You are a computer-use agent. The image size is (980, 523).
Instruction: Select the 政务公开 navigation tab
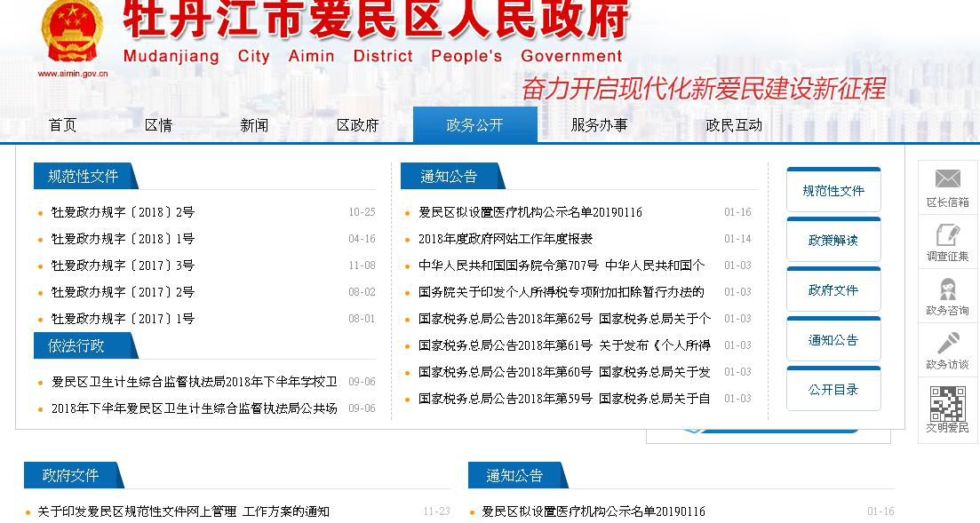pos(474,125)
